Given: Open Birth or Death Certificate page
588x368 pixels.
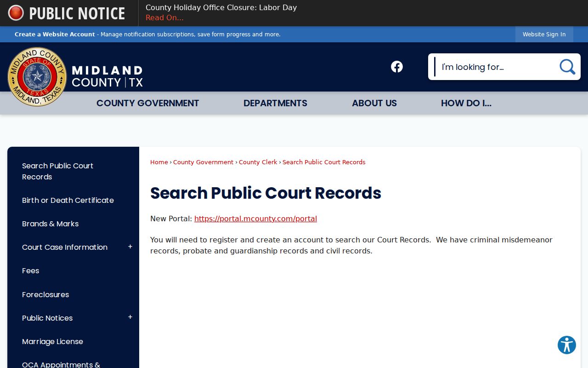Looking at the screenshot, I should (x=68, y=200).
